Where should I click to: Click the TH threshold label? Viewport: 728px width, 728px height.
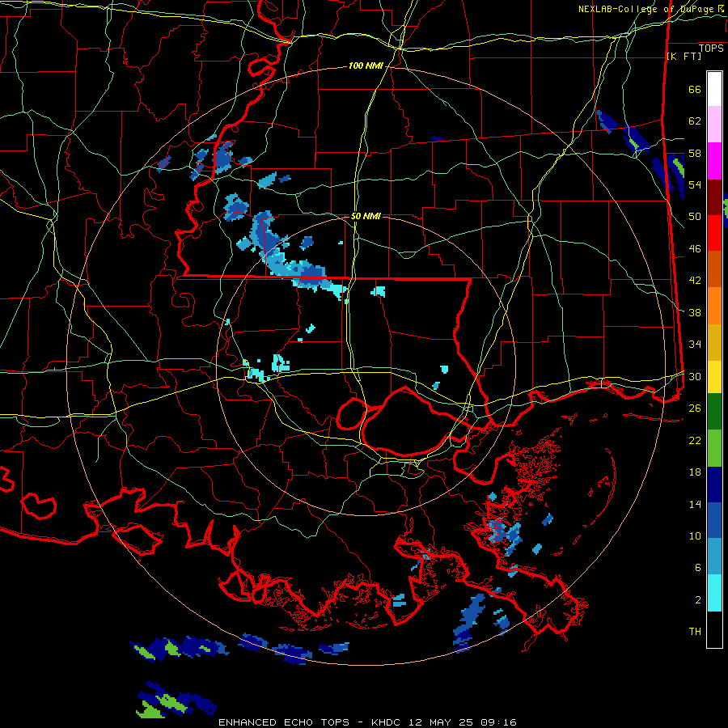click(x=695, y=632)
